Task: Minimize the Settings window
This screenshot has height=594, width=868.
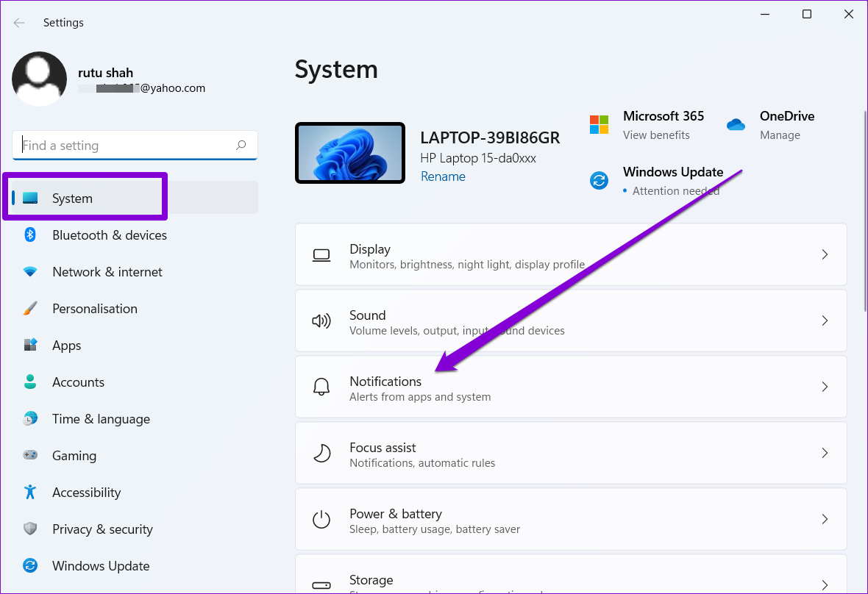Action: [765, 15]
